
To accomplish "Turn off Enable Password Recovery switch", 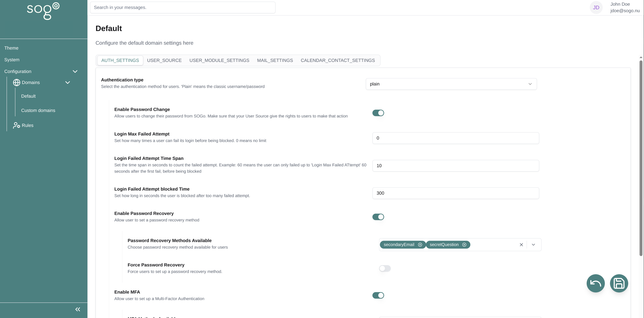I will [378, 217].
